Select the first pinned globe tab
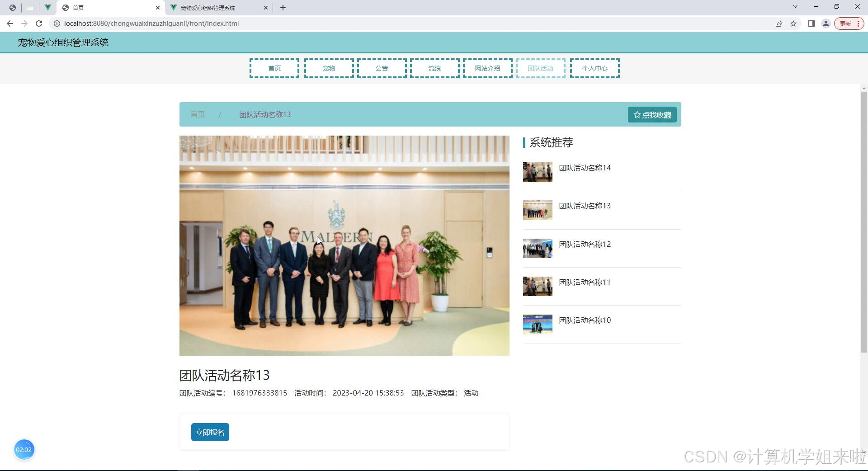The width and height of the screenshot is (868, 471). 12,8
